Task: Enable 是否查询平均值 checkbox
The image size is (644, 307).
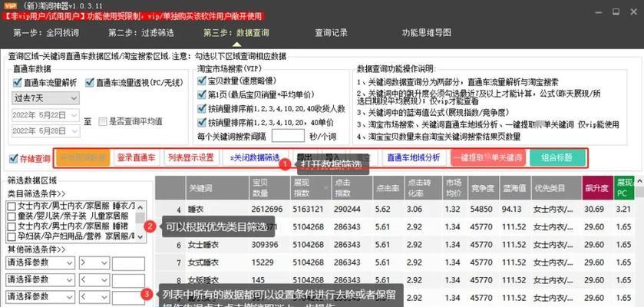Action: click(x=103, y=121)
